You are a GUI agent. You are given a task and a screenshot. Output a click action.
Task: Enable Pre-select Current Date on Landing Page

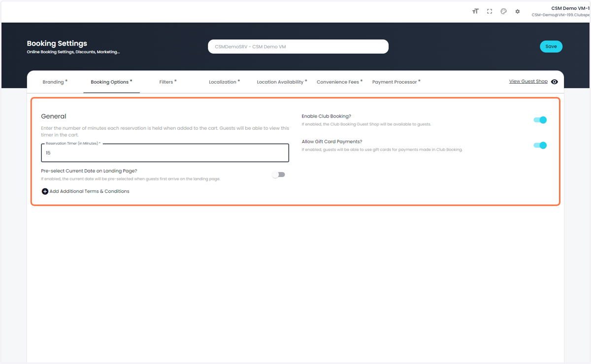[x=278, y=175]
